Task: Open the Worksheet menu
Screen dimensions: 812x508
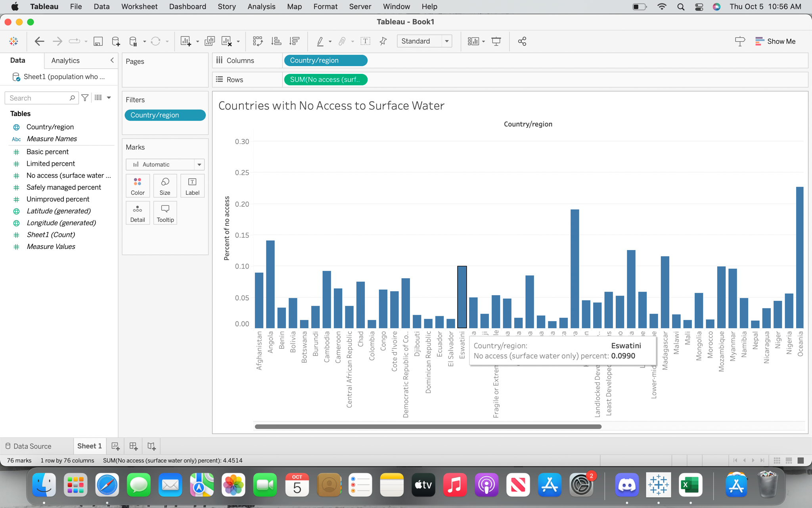Action: click(139, 6)
